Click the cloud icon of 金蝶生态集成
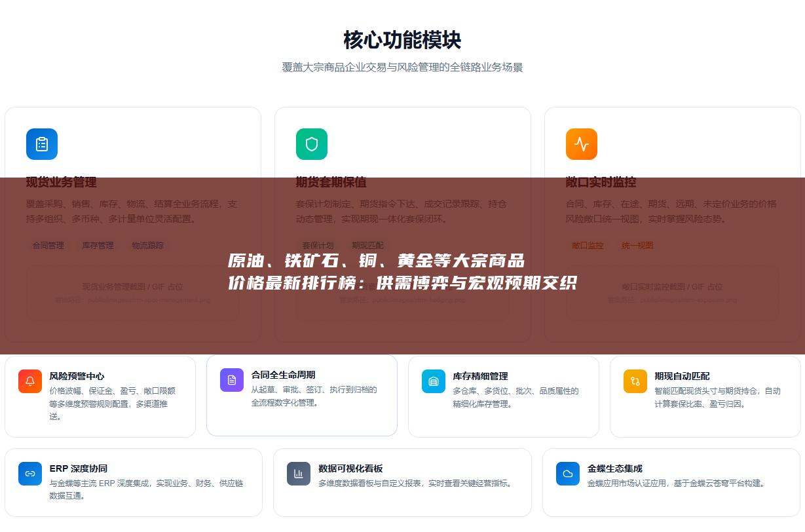805x532 pixels. click(568, 474)
